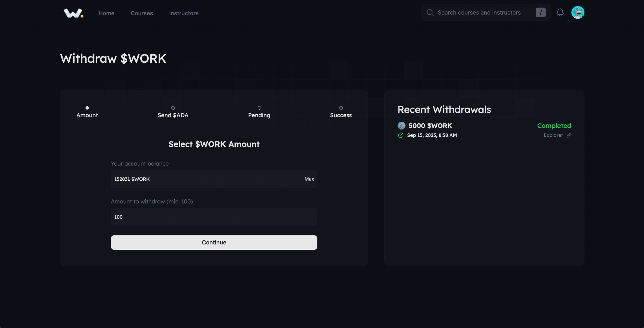Select the Pending step indicator
The width and height of the screenshot is (644, 328).
click(259, 108)
